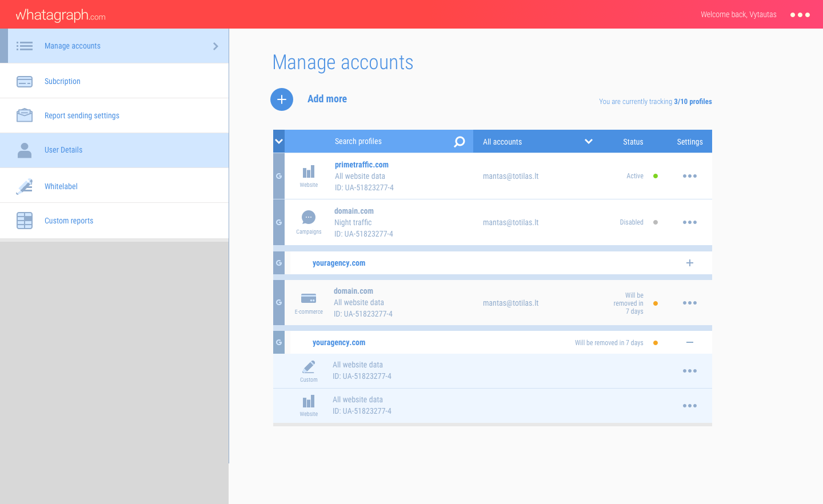Open settings dots for Night traffic row

690,222
